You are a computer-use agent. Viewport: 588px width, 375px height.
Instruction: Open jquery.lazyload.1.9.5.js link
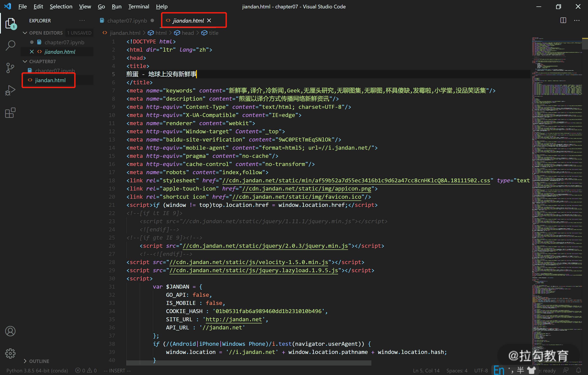[254, 270]
